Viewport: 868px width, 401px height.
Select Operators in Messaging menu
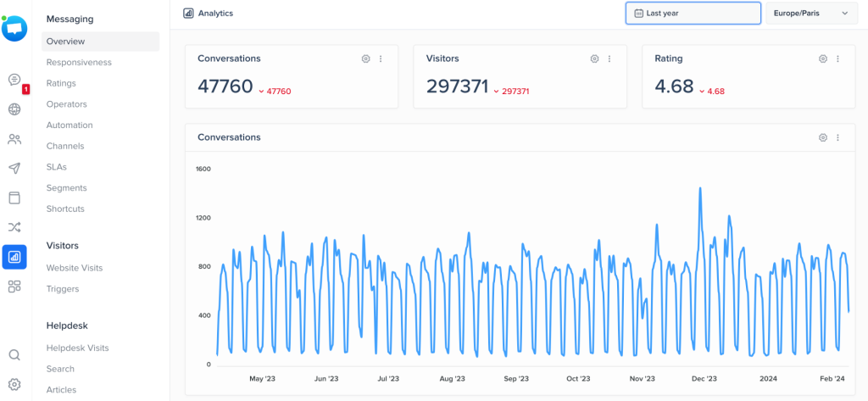pyautogui.click(x=67, y=104)
